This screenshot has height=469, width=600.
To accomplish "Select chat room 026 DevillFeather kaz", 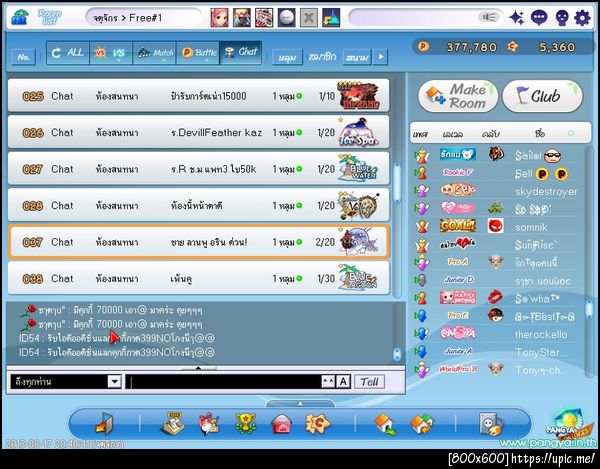I will coord(199,132).
